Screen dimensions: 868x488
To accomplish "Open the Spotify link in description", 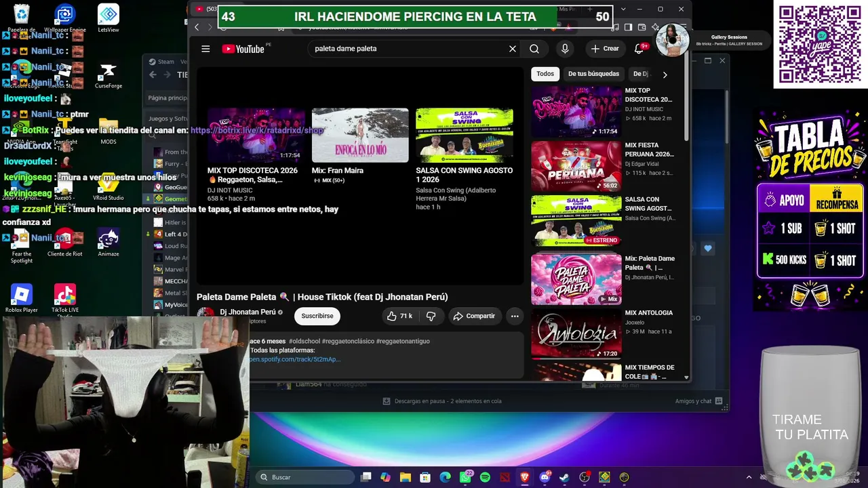I will pyautogui.click(x=294, y=359).
